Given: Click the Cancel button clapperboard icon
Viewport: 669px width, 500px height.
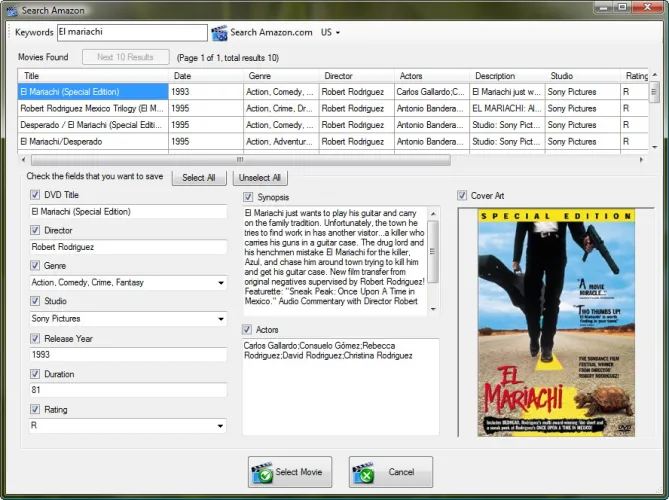Looking at the screenshot, I should tap(363, 472).
